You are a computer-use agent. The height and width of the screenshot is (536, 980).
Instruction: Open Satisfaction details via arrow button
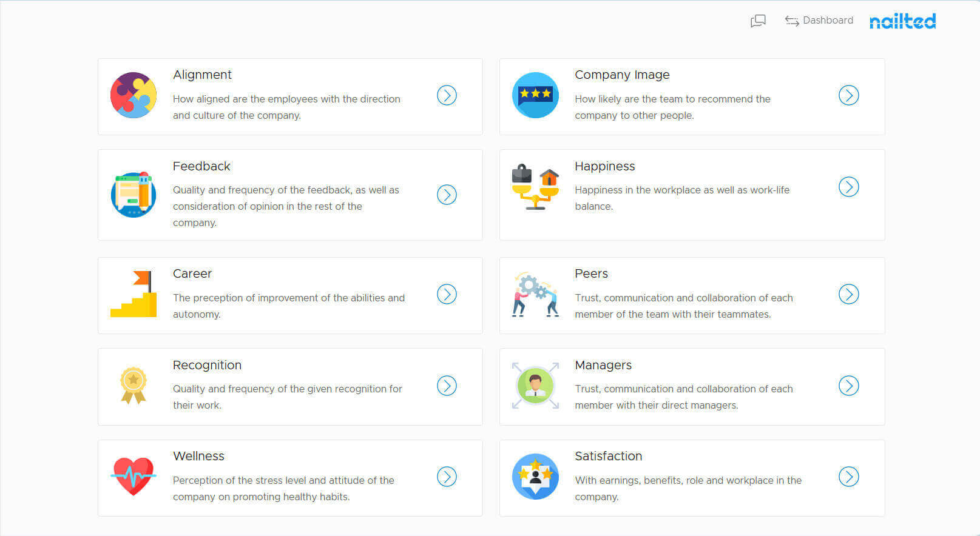pos(848,477)
